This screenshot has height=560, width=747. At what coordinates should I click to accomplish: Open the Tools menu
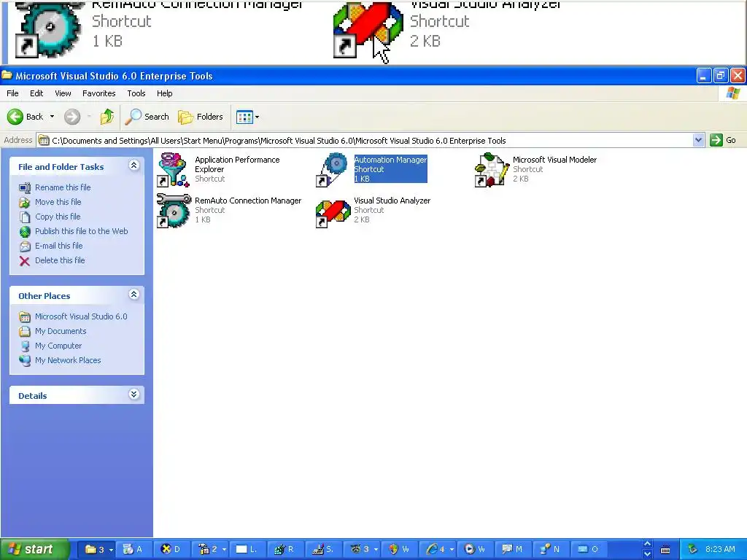pos(136,93)
